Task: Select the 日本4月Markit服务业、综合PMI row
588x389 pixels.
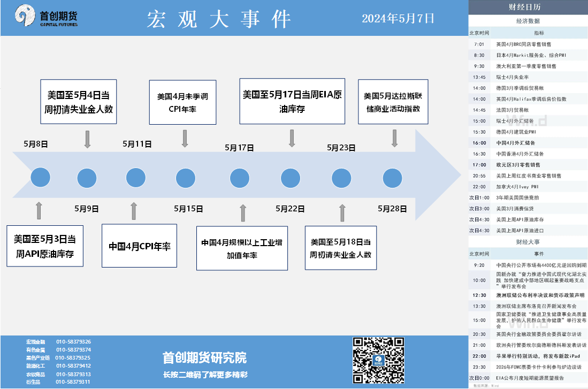Action: point(528,55)
